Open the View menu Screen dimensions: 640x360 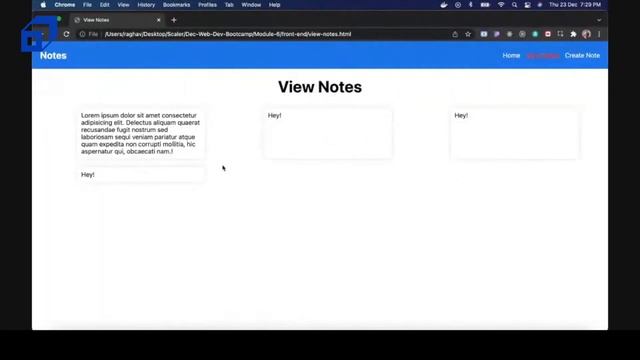123,5
